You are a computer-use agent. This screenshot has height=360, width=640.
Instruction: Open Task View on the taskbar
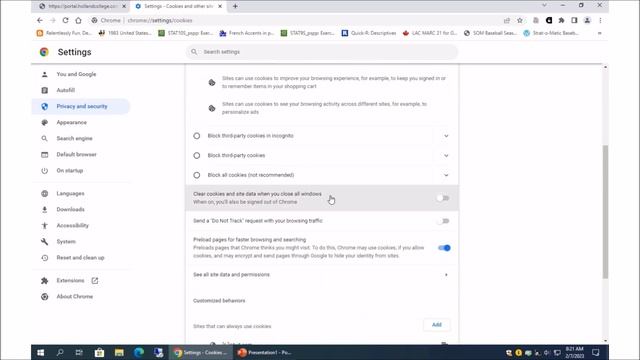[x=79, y=353]
